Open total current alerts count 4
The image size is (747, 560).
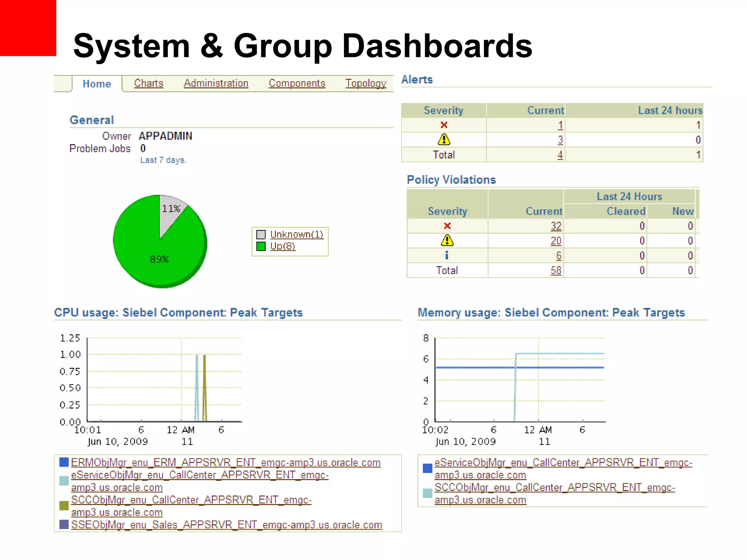click(x=560, y=155)
